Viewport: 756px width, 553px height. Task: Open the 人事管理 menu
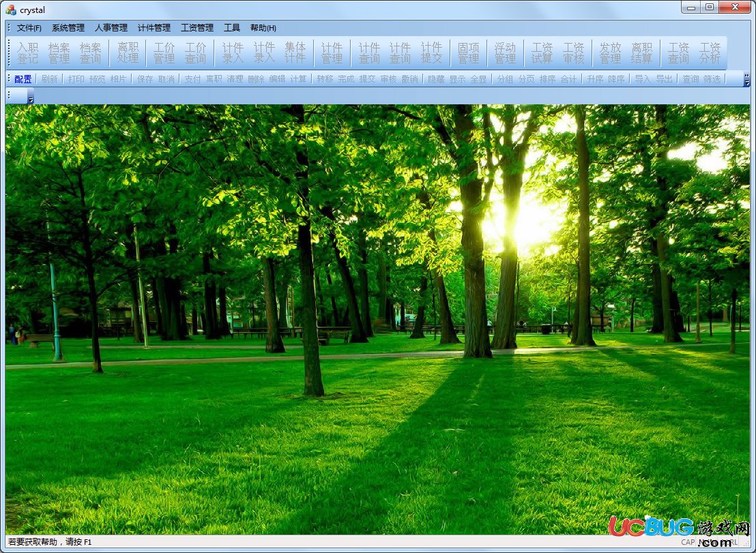(x=111, y=28)
